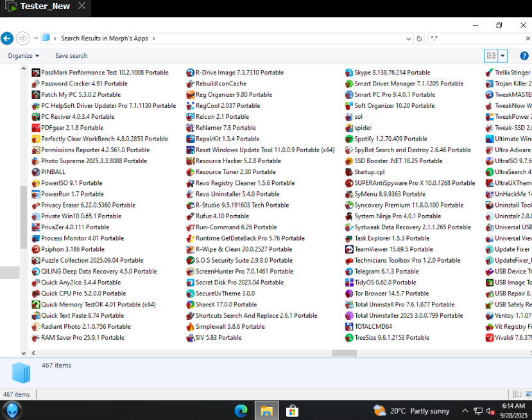Click the Search Results in Morph's Apps address
The width and height of the screenshot is (532, 420).
point(104,39)
